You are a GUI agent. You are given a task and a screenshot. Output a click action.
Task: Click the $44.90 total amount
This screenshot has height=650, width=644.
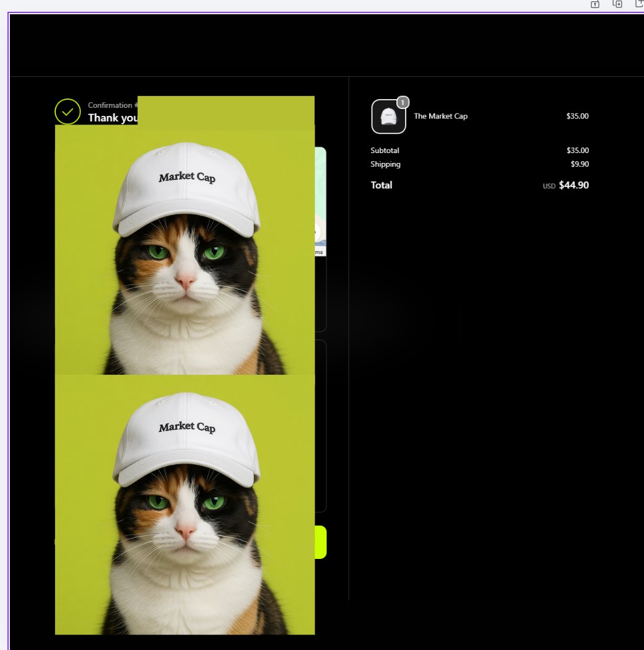(573, 185)
